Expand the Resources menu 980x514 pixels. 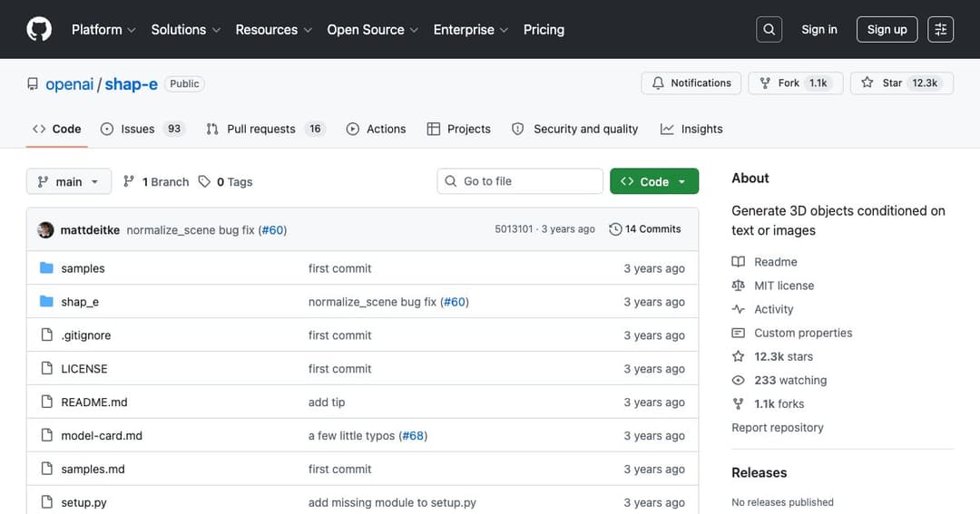274,29
